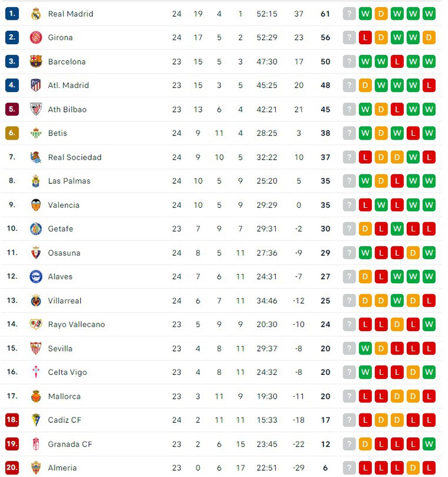Click the Real Madrid club crest

[x=35, y=14]
